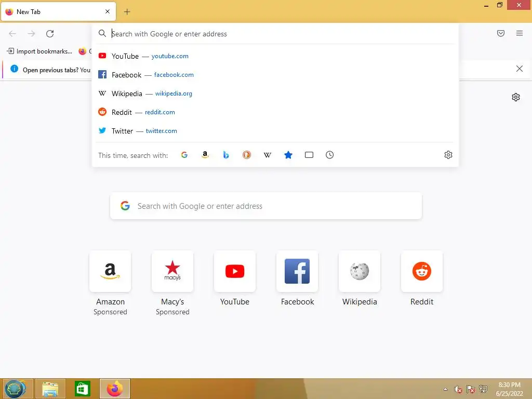The image size is (532, 399).
Task: Search this time with Wikipedia icon
Action: pos(268,155)
